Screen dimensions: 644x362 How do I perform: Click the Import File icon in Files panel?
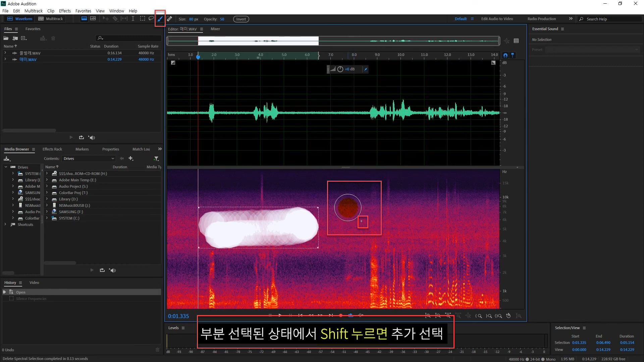pos(15,38)
